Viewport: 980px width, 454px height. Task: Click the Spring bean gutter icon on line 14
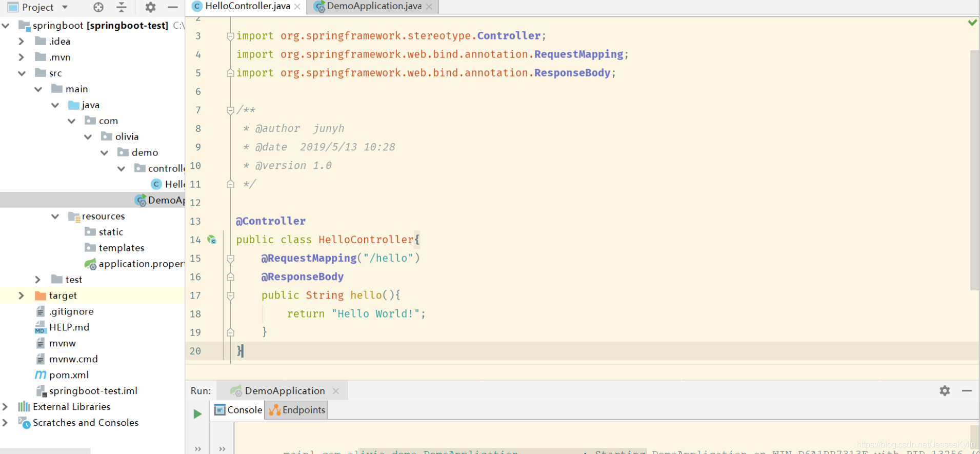coord(212,240)
